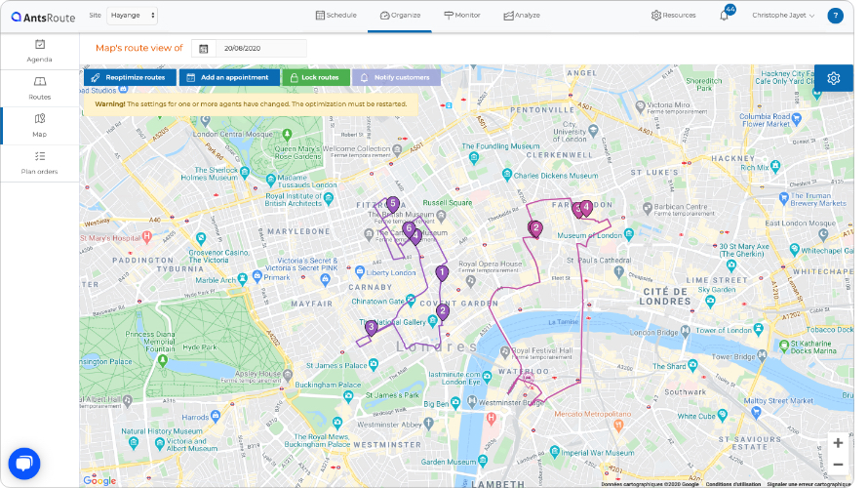
Task: Click the Tower of London map pin
Action: click(759, 329)
